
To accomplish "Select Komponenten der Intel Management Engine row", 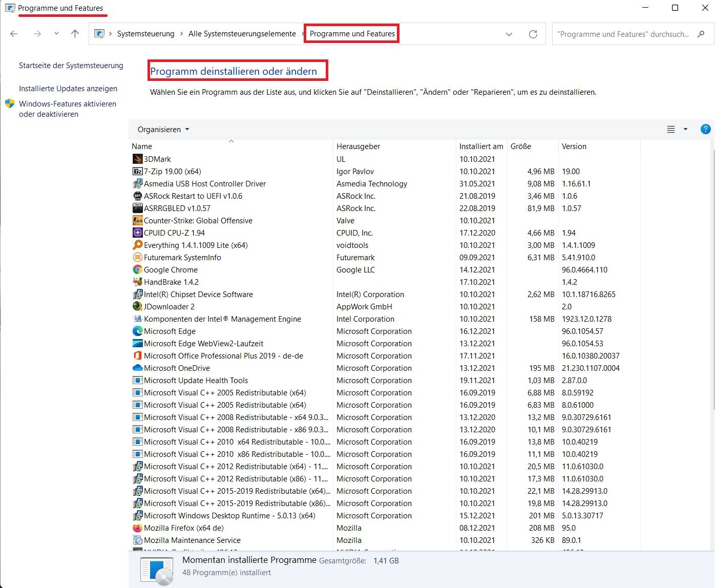I will [x=385, y=319].
